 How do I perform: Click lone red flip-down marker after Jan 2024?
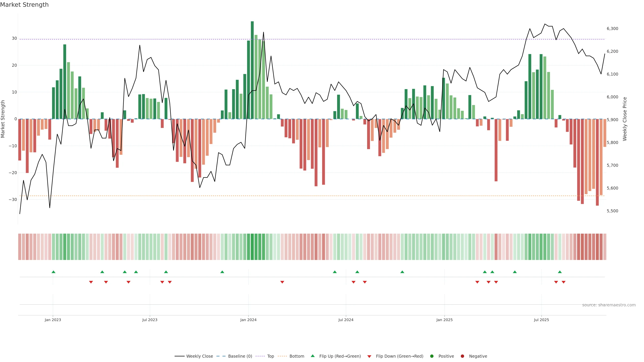(282, 282)
